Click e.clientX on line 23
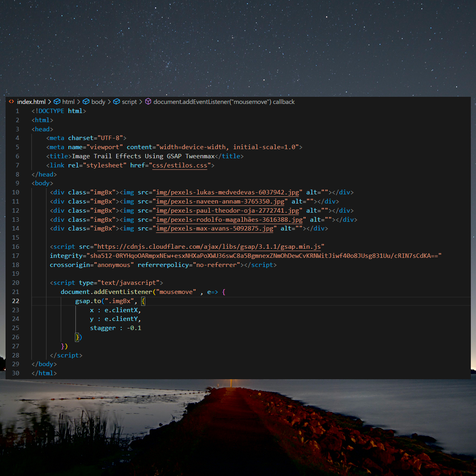 pos(121,310)
